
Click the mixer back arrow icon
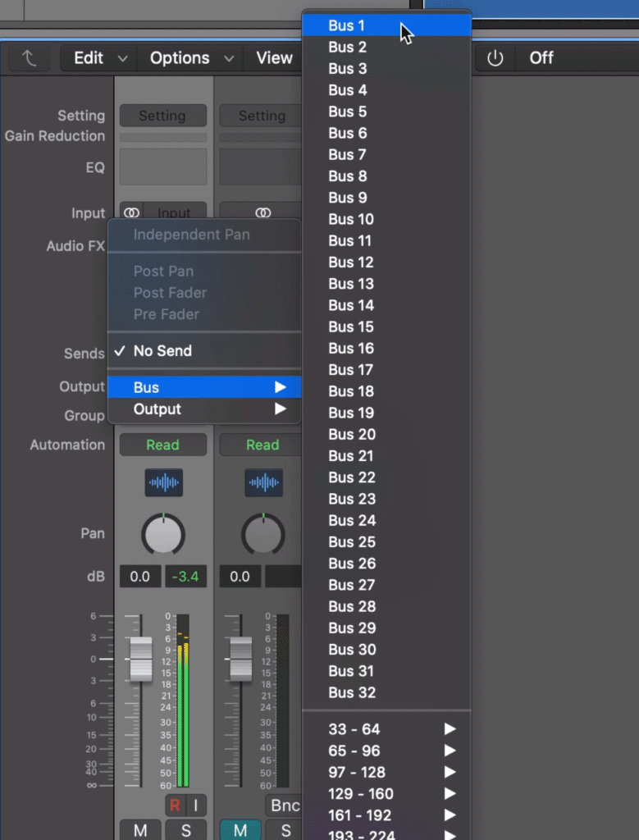tap(29, 58)
